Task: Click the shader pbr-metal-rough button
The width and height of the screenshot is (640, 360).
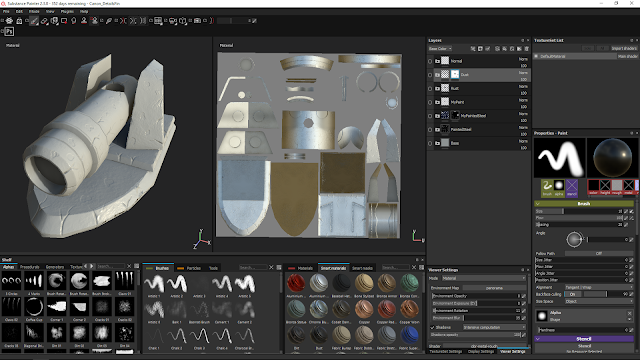Action: (484, 346)
